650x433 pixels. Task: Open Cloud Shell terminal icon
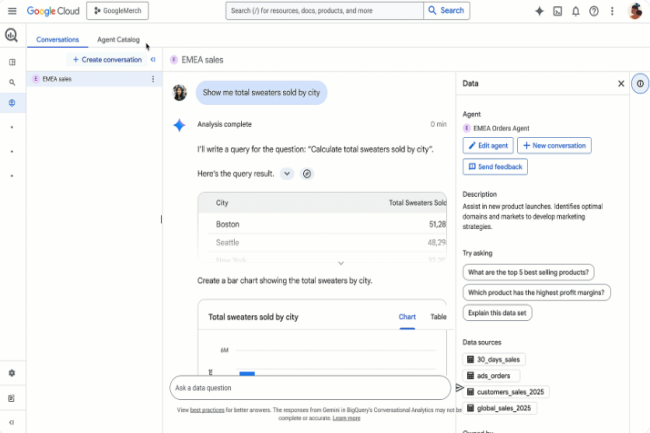[557, 11]
